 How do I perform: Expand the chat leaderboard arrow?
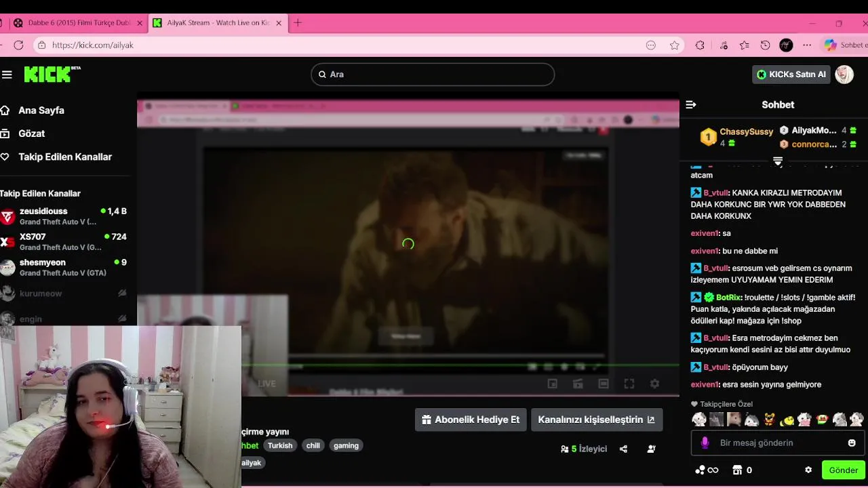778,161
